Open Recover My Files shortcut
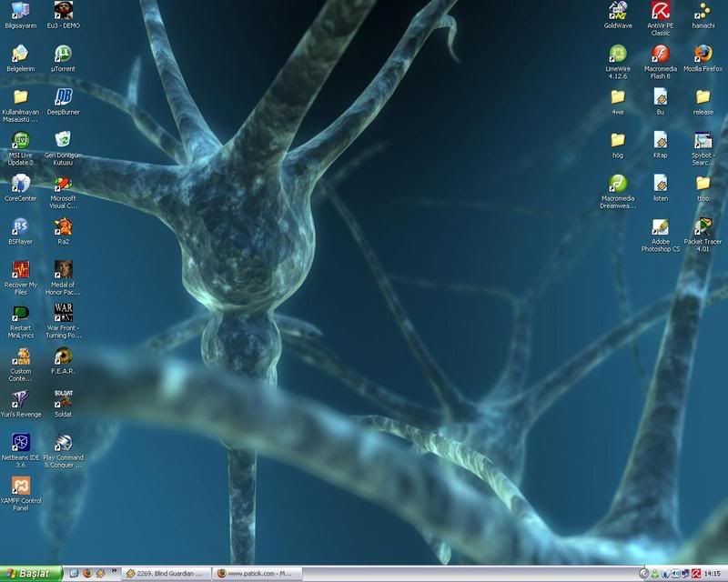This screenshot has width=728, height=582. 20,278
